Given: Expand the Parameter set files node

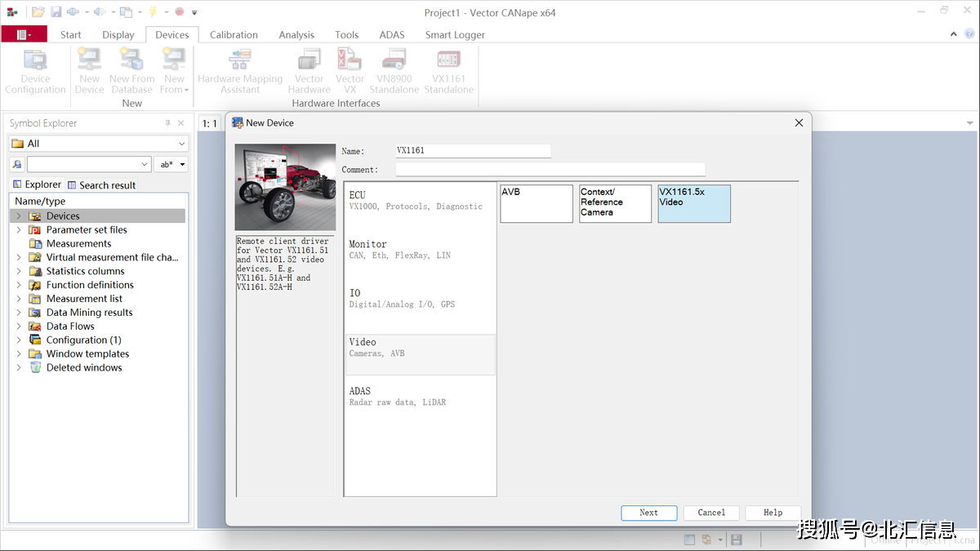Looking at the screenshot, I should 19,230.
